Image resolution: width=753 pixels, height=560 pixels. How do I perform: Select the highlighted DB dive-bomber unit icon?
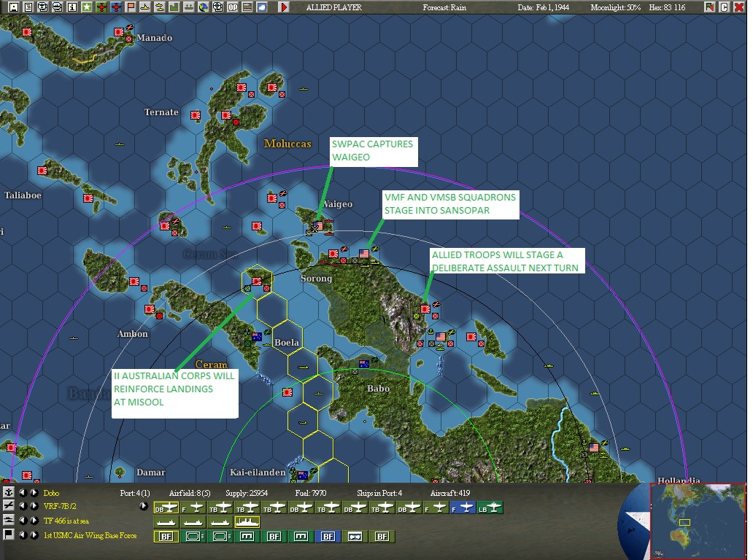pos(166,507)
